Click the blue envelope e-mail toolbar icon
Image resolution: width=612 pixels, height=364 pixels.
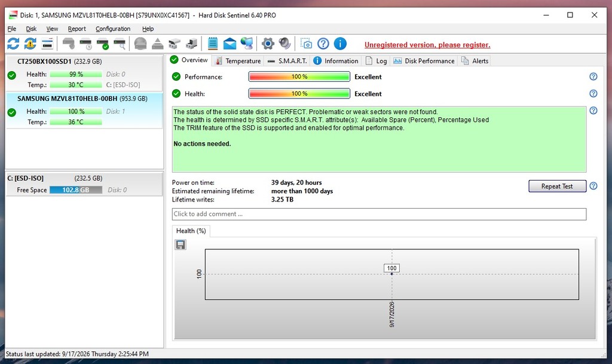[x=229, y=44]
